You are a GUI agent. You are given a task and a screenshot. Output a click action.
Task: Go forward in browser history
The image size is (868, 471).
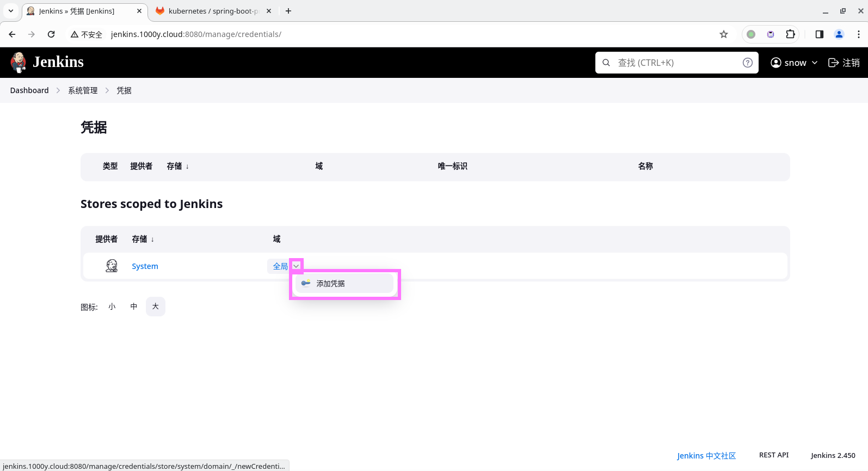point(32,34)
